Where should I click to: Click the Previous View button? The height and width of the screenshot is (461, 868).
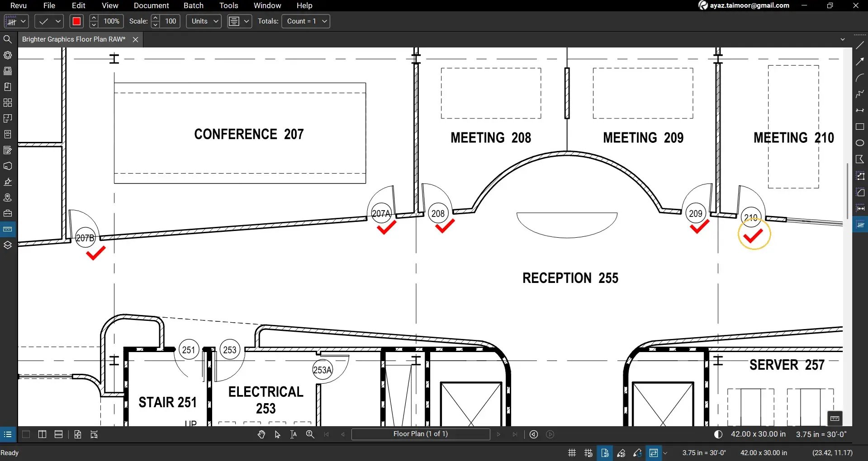[x=534, y=434]
